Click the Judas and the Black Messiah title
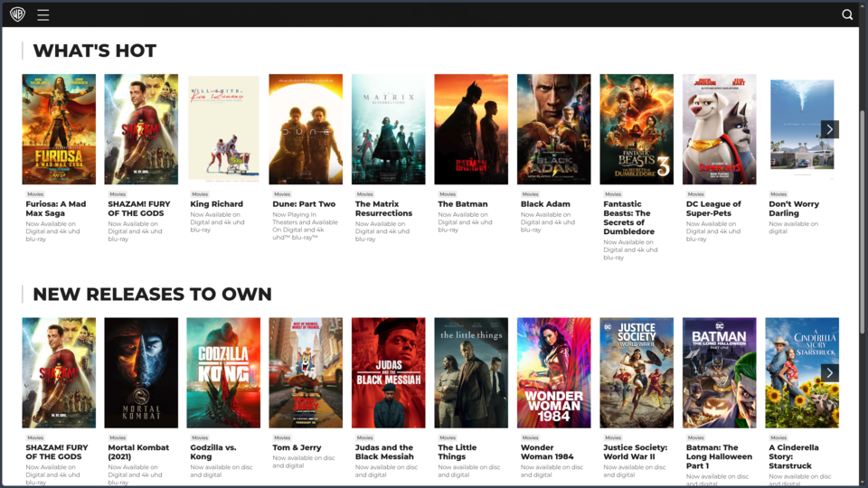 [384, 452]
